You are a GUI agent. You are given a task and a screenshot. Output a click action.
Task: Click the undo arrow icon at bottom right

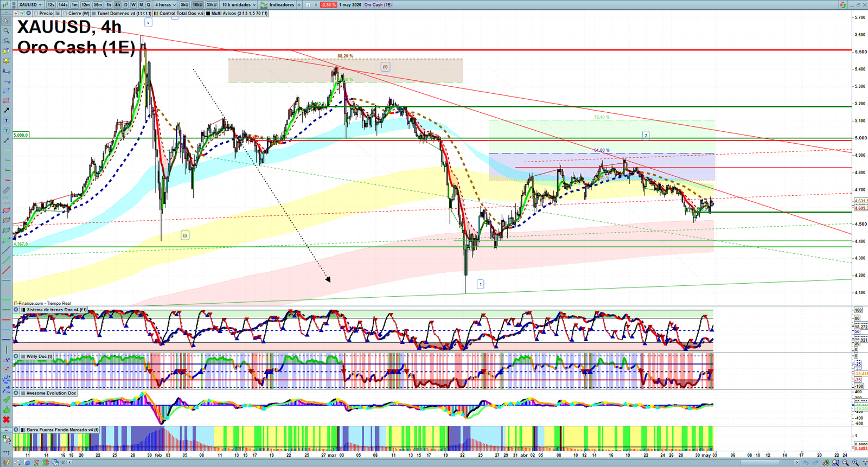pyautogui.click(x=806, y=463)
